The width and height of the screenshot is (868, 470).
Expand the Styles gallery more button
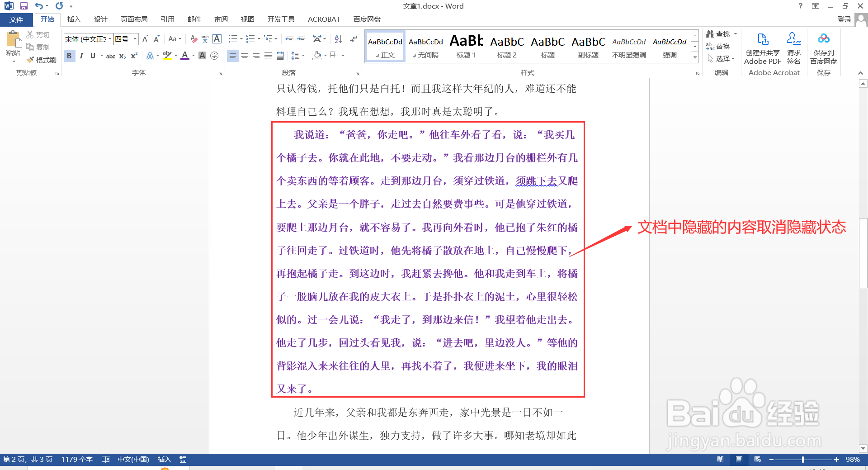(695, 58)
